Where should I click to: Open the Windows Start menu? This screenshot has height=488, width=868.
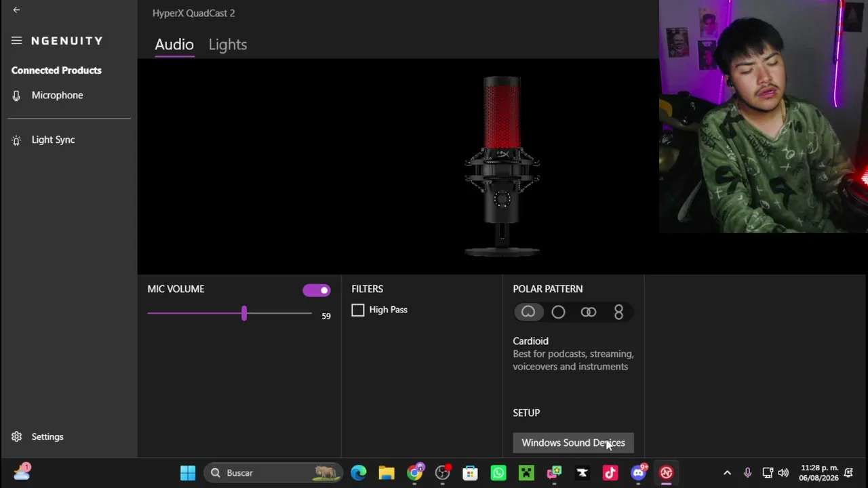coord(188,472)
